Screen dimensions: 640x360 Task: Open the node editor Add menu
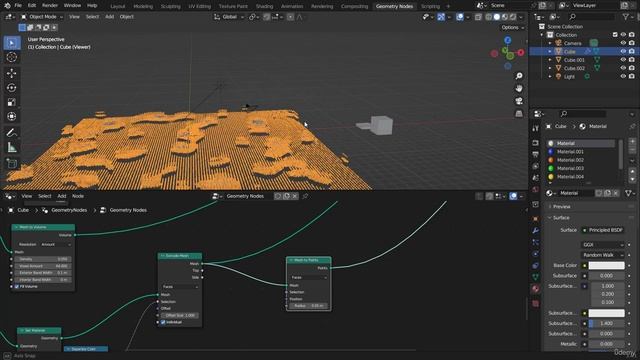[x=62, y=196]
